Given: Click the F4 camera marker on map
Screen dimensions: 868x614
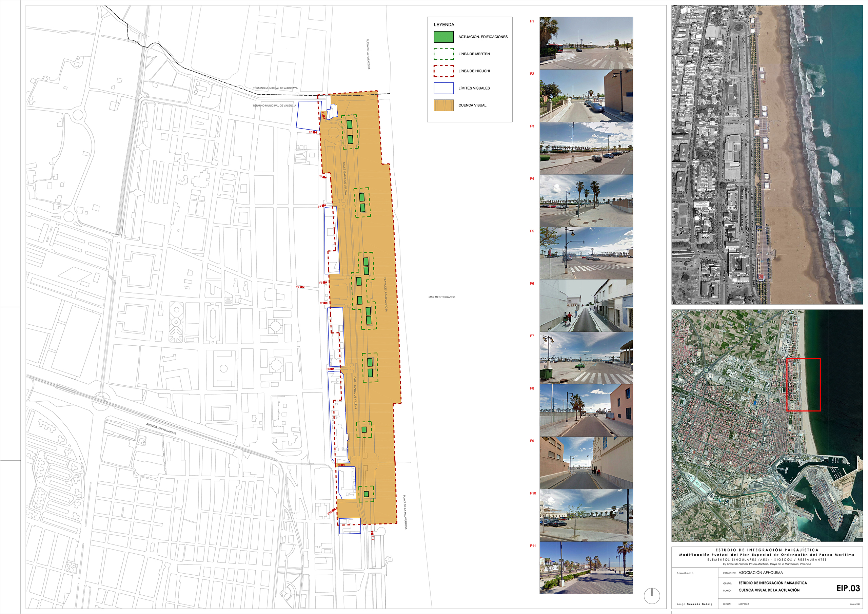Looking at the screenshot, I should click(x=323, y=206).
